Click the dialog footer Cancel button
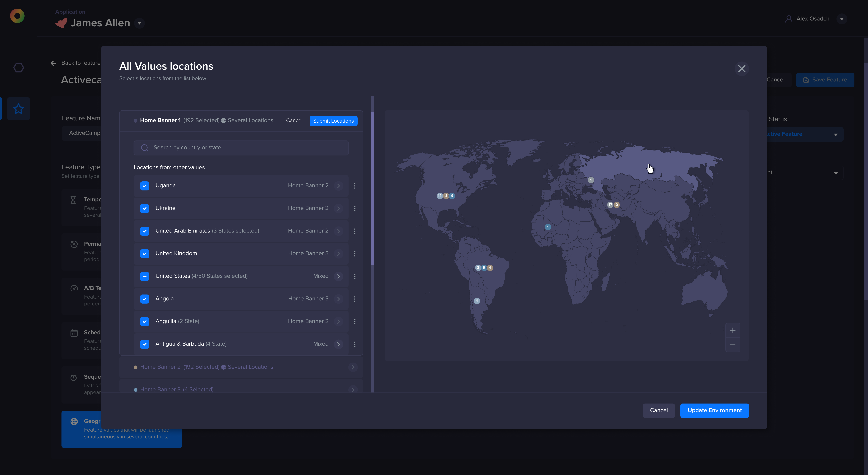The height and width of the screenshot is (475, 868). (658, 410)
